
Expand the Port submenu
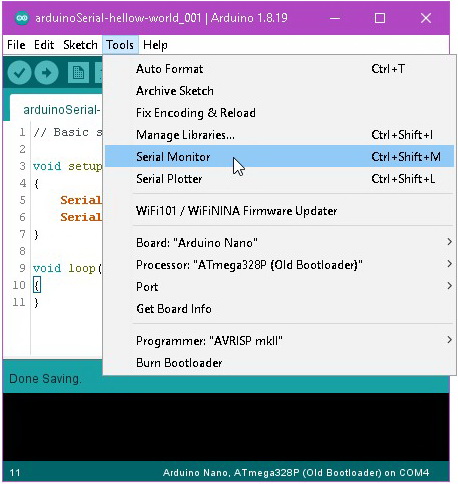(x=279, y=286)
